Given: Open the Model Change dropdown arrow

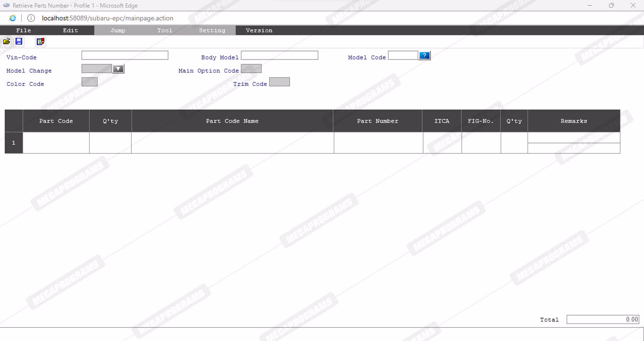Looking at the screenshot, I should pos(118,69).
